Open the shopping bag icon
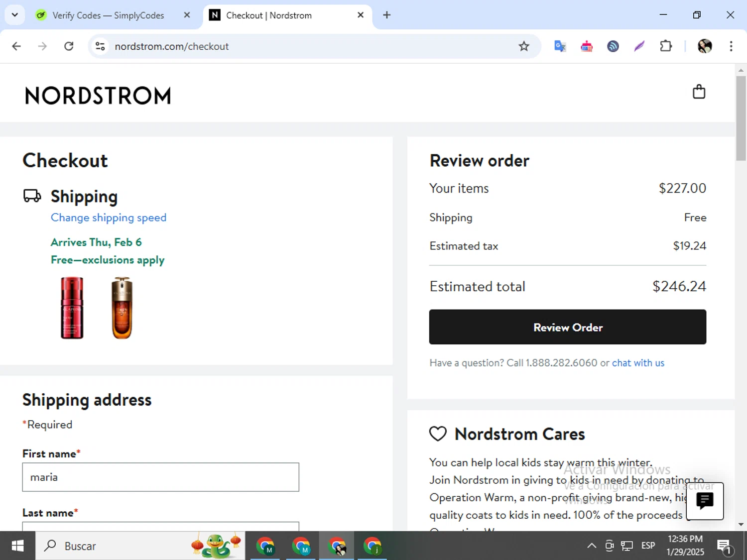This screenshot has width=747, height=560. (699, 92)
